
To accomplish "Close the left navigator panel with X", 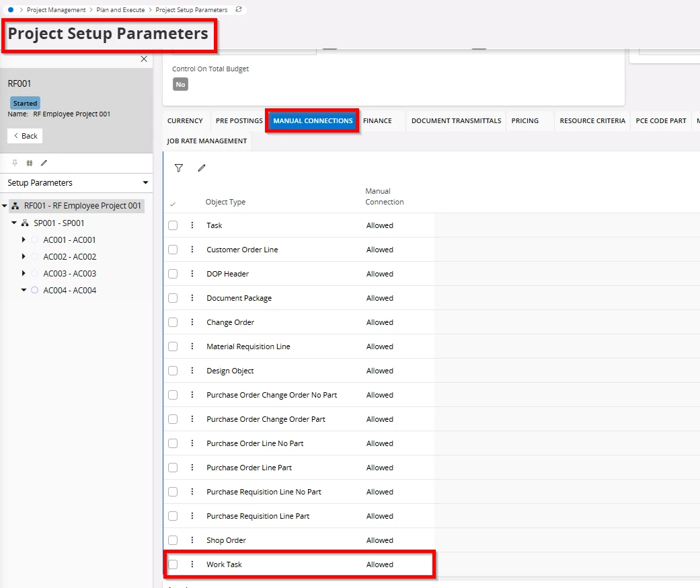I will coord(144,59).
